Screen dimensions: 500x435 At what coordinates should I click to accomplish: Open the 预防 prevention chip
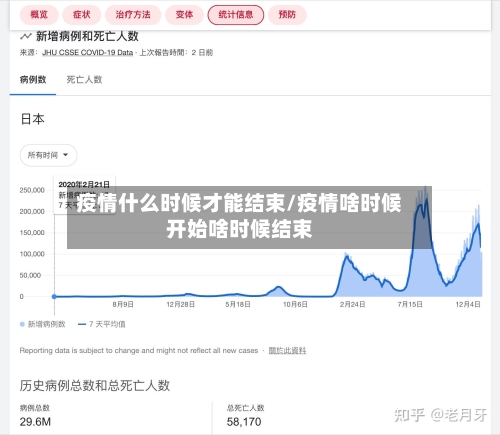(287, 15)
